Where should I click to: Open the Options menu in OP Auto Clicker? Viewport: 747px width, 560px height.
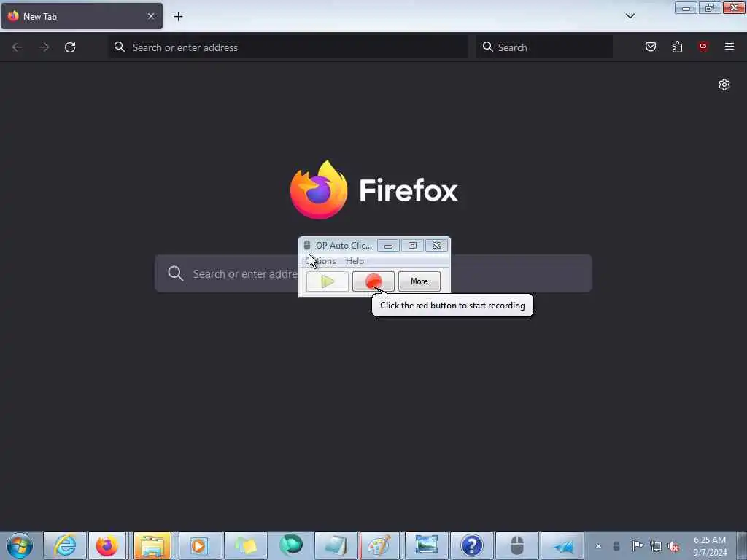point(321,261)
